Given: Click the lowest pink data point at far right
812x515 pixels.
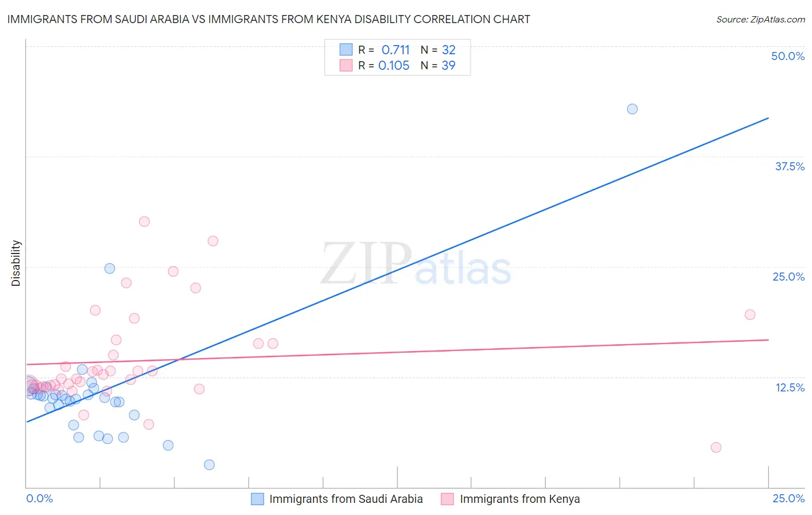Looking at the screenshot, I should pyautogui.click(x=716, y=447).
